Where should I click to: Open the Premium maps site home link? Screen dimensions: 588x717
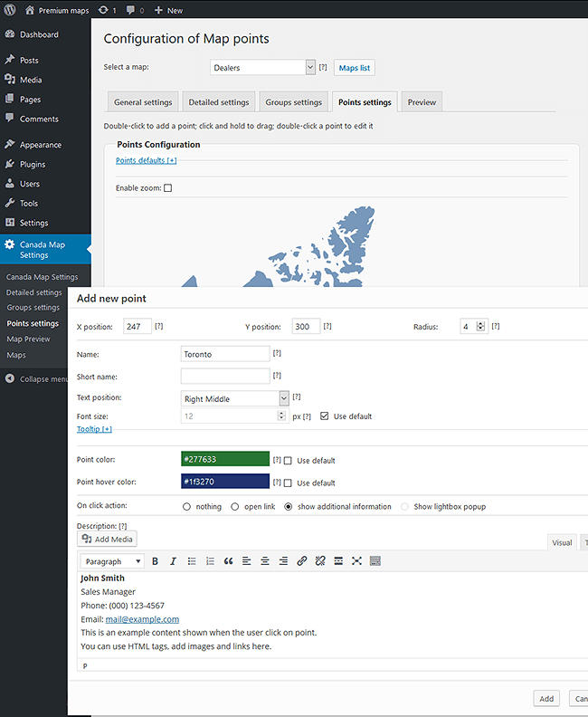[57, 10]
